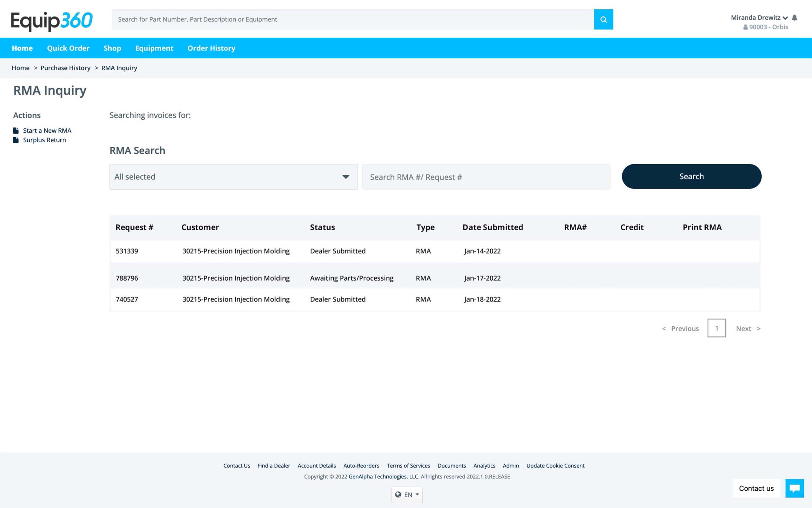Click the document icon beside Surplus Return

click(x=16, y=140)
